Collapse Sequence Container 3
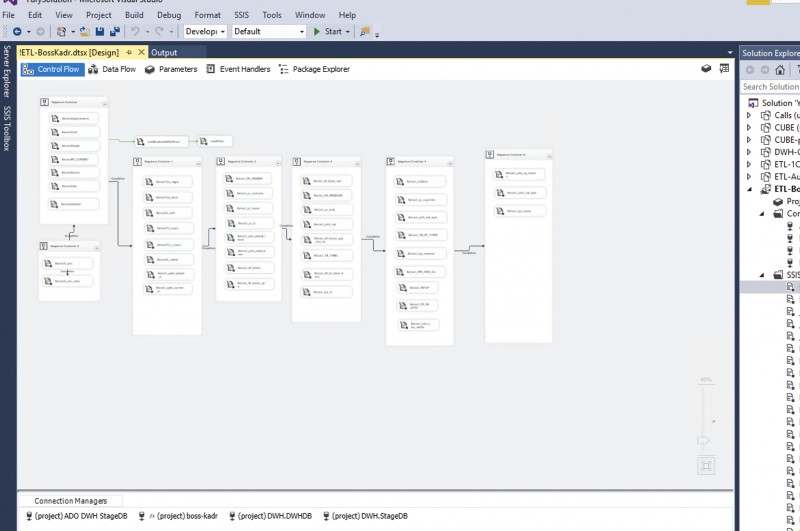Viewport: 800px width, 531px height. [x=357, y=163]
